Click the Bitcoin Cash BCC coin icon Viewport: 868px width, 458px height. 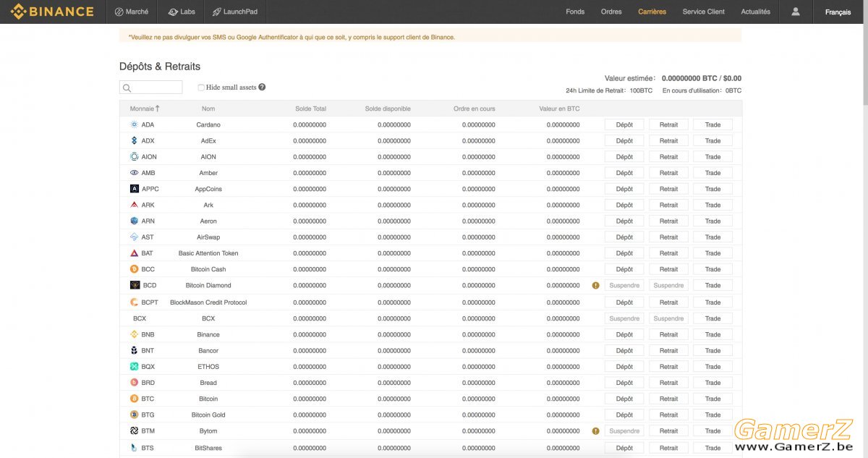click(134, 269)
